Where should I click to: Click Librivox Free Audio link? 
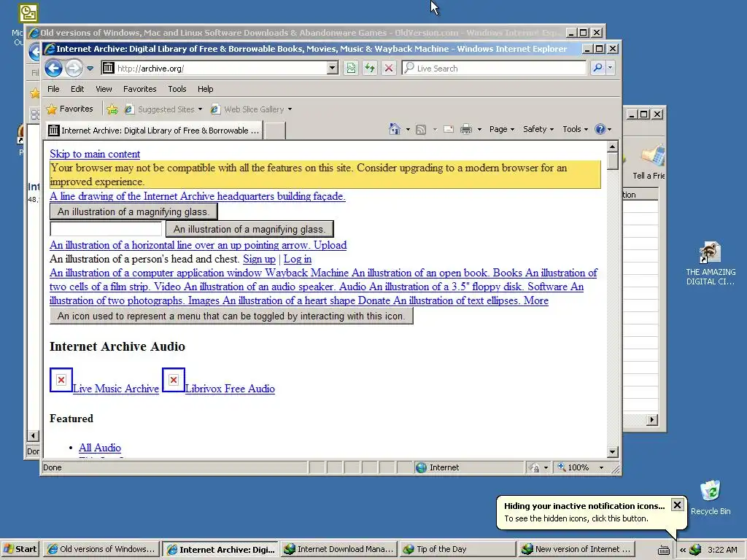point(230,389)
